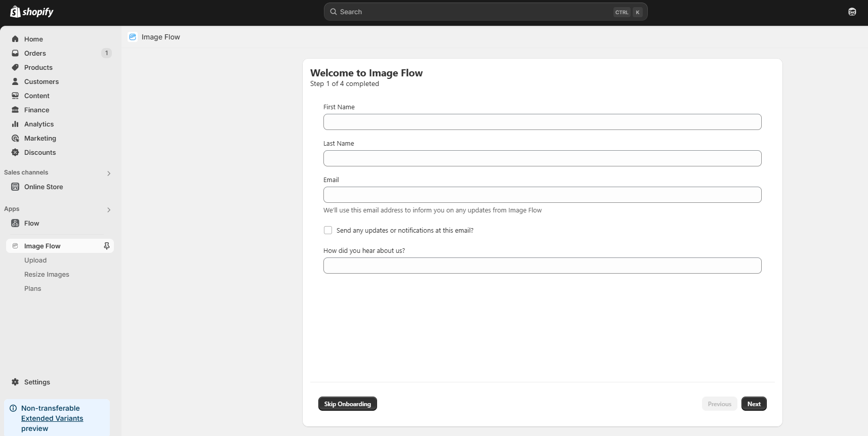Go to Products page
This screenshot has height=436, width=868.
(x=61, y=67)
